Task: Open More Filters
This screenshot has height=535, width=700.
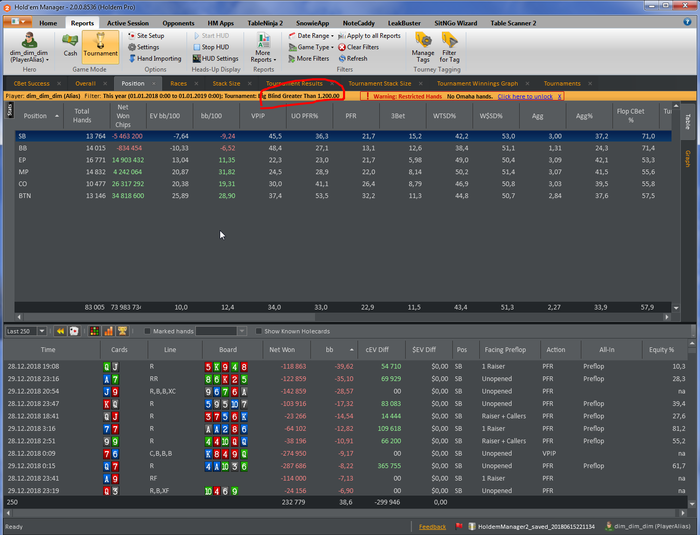Action: point(308,59)
